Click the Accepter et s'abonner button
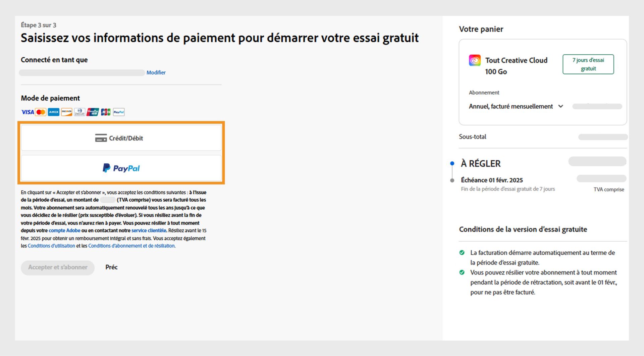644x356 pixels. point(58,267)
